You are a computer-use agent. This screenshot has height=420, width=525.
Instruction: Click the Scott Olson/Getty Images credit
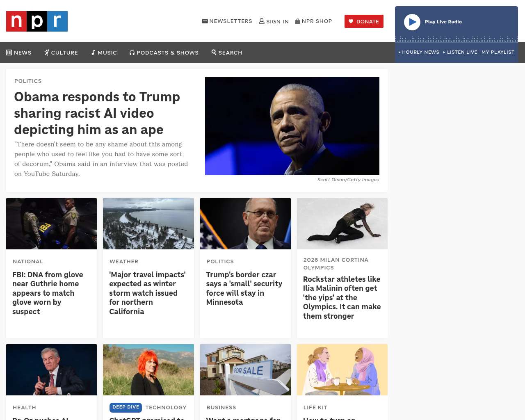tap(348, 180)
